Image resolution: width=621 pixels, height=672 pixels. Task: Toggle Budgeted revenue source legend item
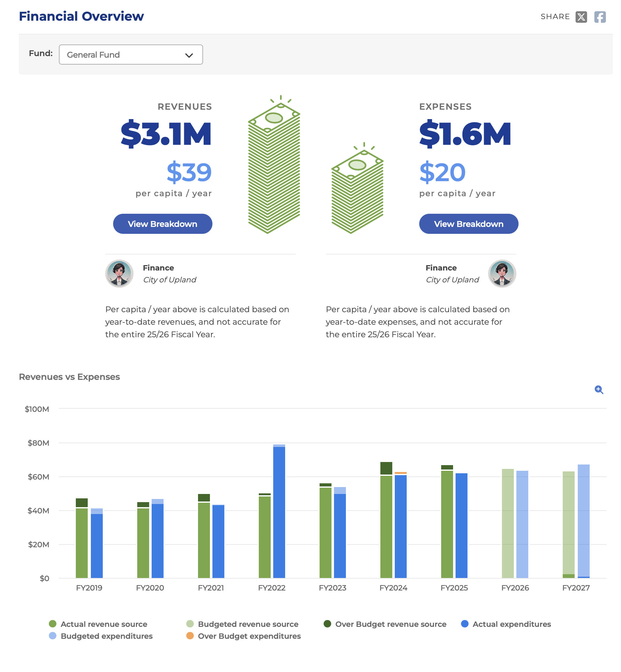242,624
